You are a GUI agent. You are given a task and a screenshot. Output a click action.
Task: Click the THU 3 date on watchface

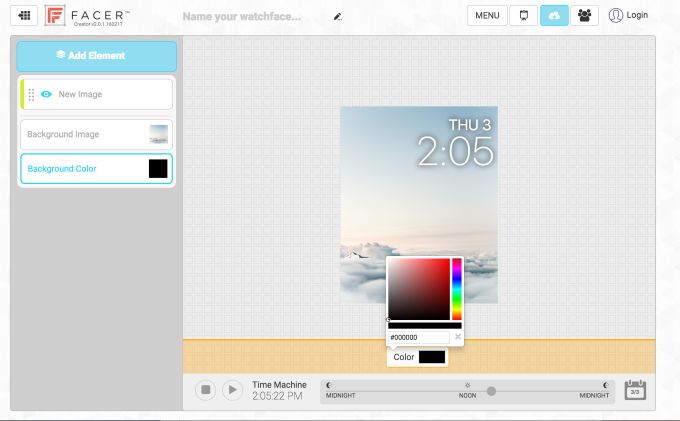pos(470,125)
